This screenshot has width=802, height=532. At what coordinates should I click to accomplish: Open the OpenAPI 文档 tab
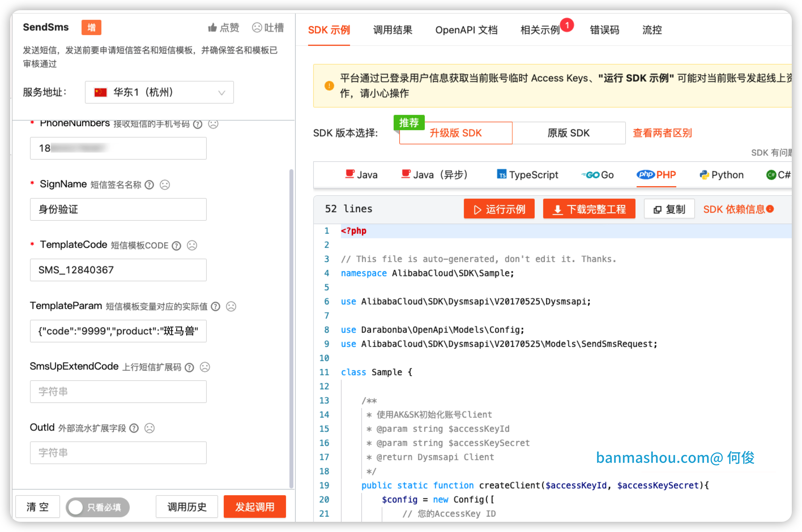[x=466, y=30]
